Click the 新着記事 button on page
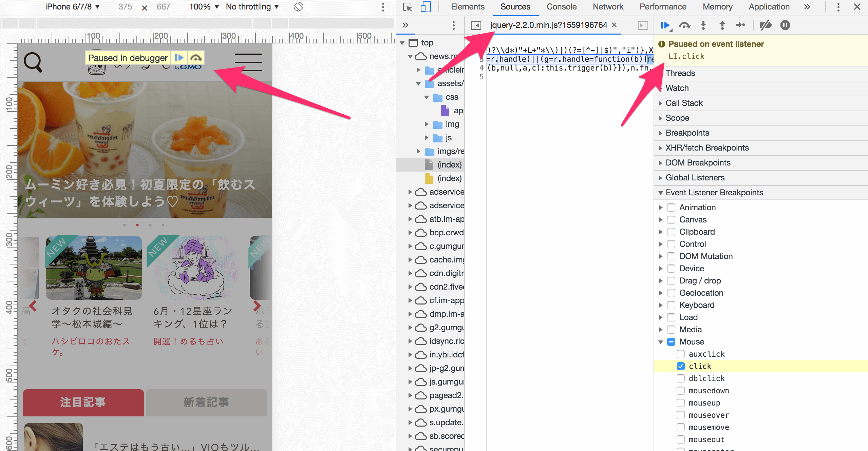868x451 pixels. coord(206,402)
